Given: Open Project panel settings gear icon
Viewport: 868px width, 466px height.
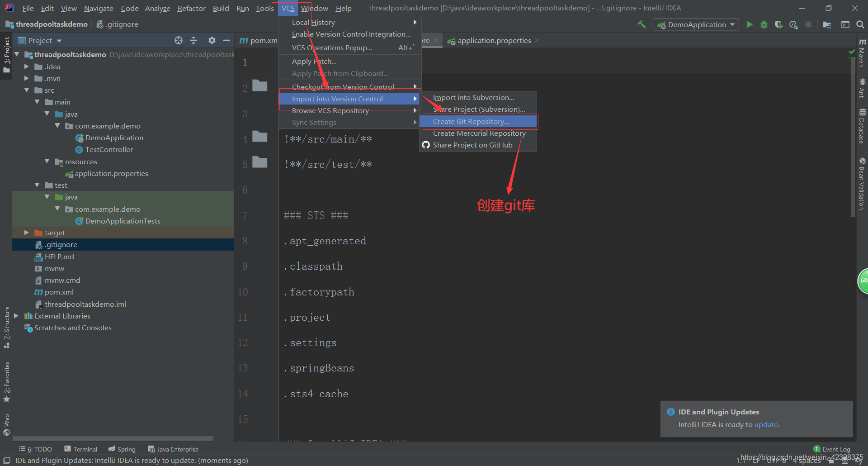Looking at the screenshot, I should click(x=212, y=40).
